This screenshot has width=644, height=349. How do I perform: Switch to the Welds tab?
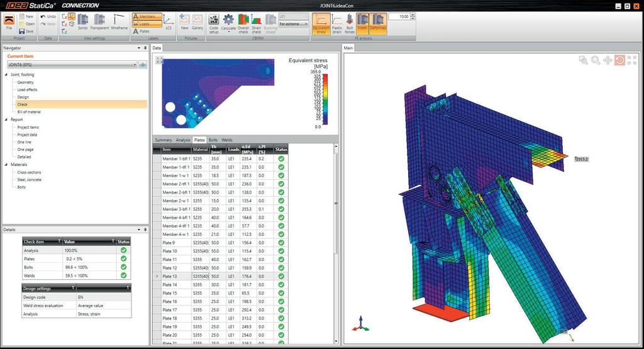226,140
